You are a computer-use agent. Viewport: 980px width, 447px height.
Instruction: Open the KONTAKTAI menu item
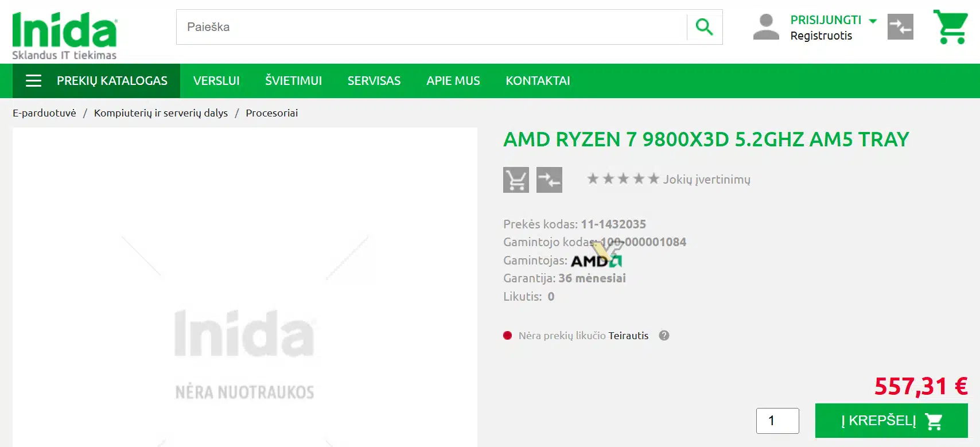coord(538,81)
